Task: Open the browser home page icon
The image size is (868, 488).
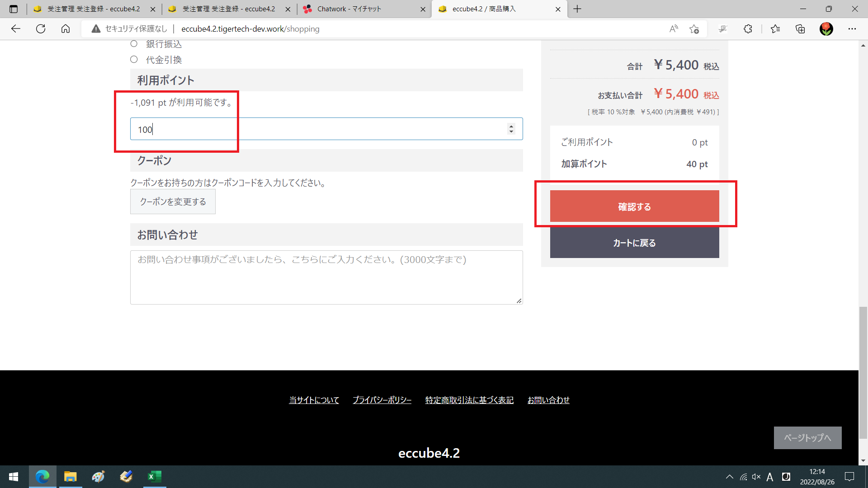Action: 66,28
